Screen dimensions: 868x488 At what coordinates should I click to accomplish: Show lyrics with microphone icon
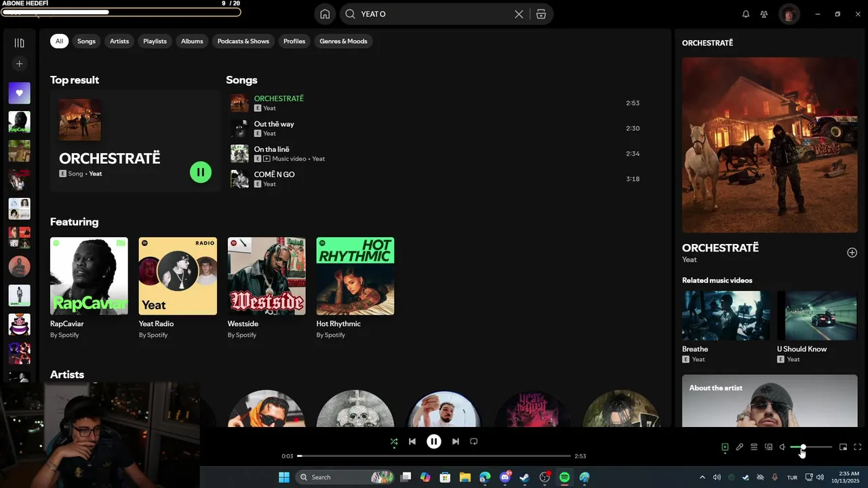(740, 447)
